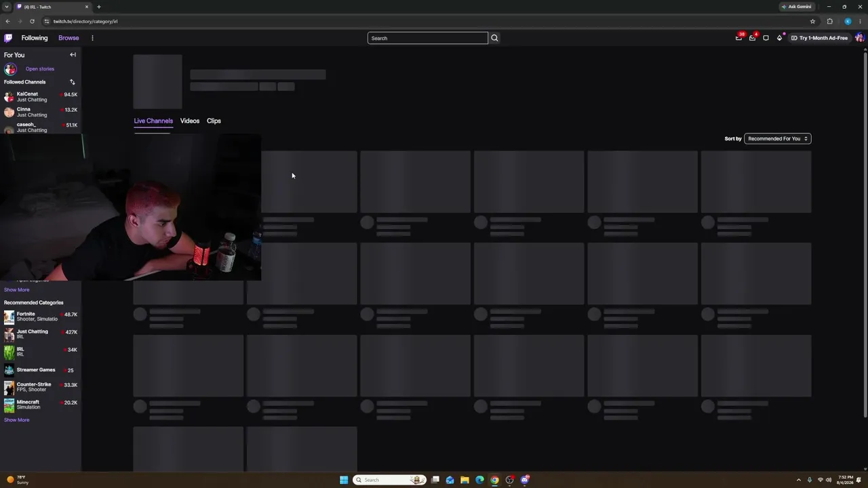The width and height of the screenshot is (868, 488).
Task: Open the Twitch user profile avatar
Action: point(859,38)
